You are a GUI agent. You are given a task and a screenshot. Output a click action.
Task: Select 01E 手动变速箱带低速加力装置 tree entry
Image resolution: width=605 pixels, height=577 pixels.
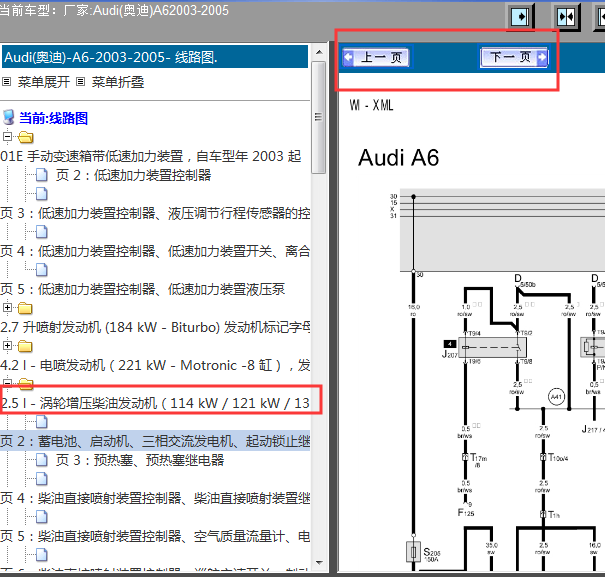[150, 156]
